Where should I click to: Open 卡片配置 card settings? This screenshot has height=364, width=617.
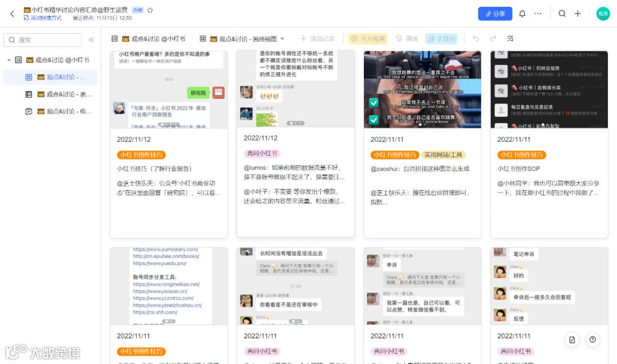pyautogui.click(x=367, y=38)
